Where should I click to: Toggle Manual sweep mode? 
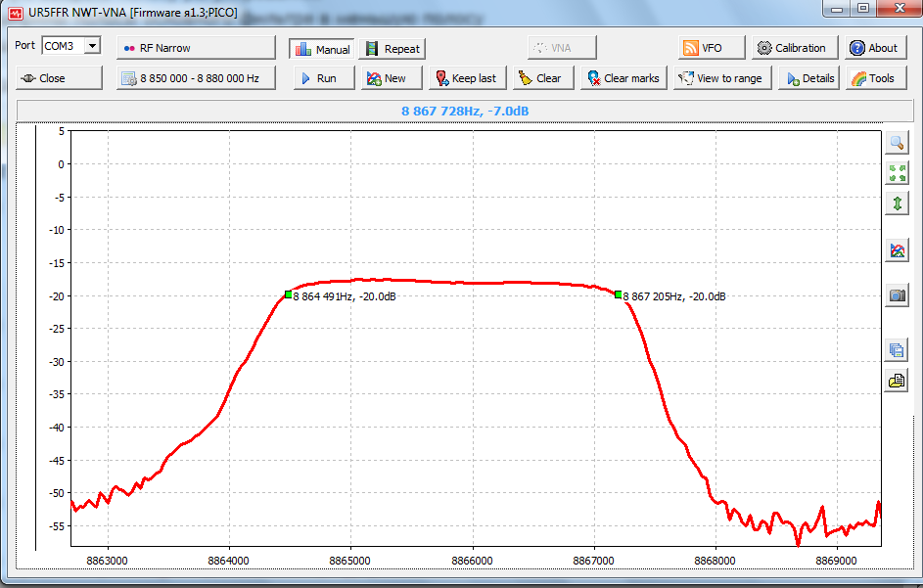click(322, 49)
